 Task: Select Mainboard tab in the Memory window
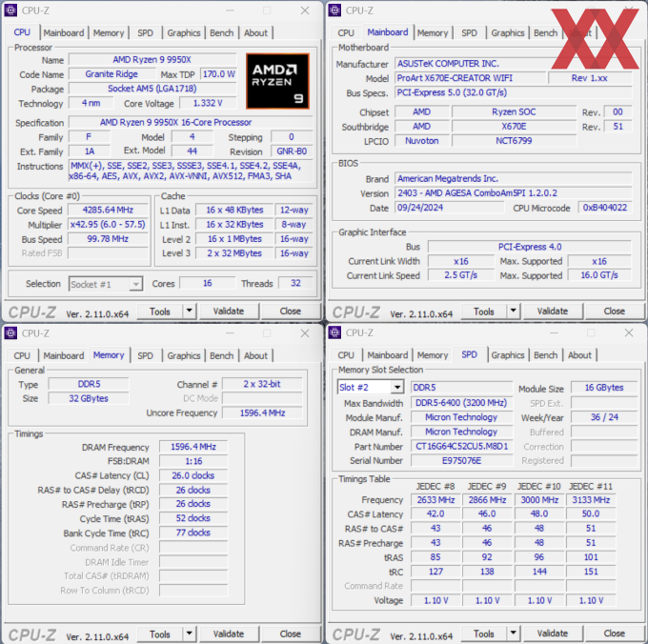(64, 355)
